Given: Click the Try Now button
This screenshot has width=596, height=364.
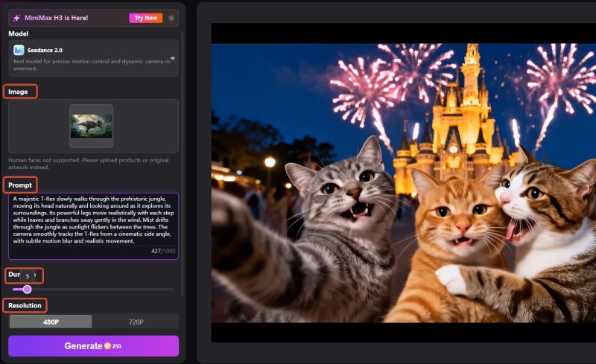Looking at the screenshot, I should tap(145, 18).
